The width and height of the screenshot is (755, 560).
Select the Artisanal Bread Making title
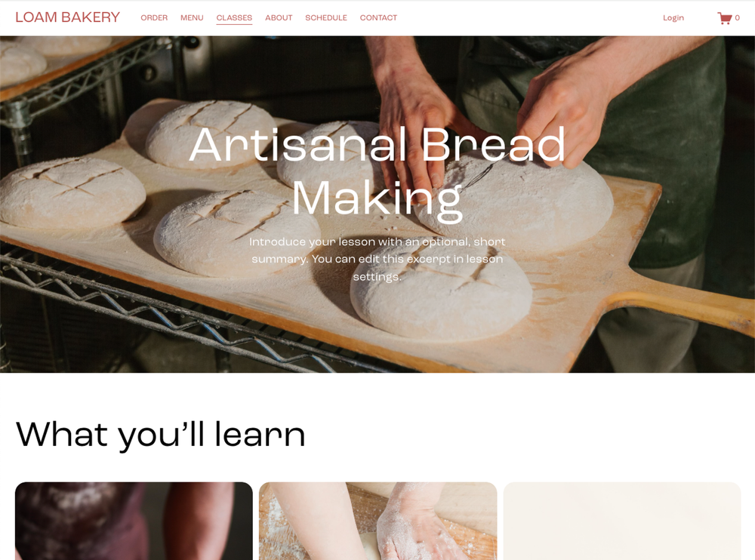point(377,171)
